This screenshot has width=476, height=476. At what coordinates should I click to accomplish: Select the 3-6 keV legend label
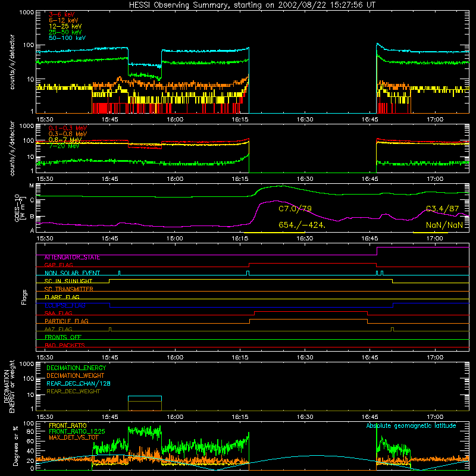(61, 14)
